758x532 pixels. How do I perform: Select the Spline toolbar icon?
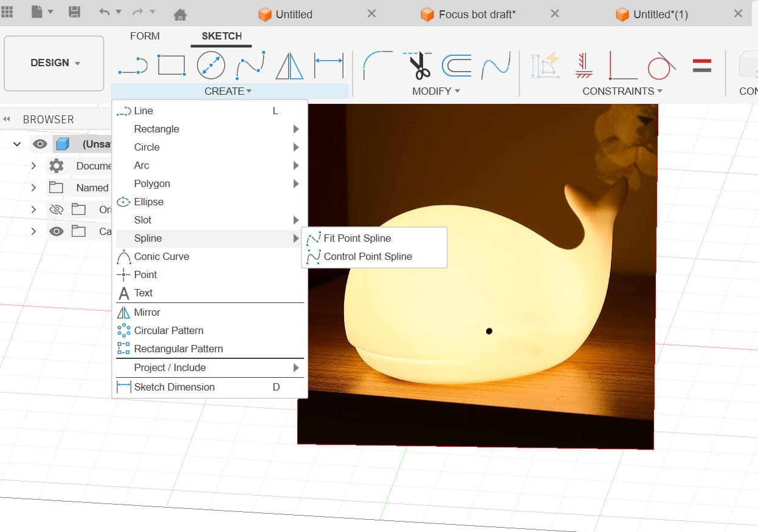(251, 66)
